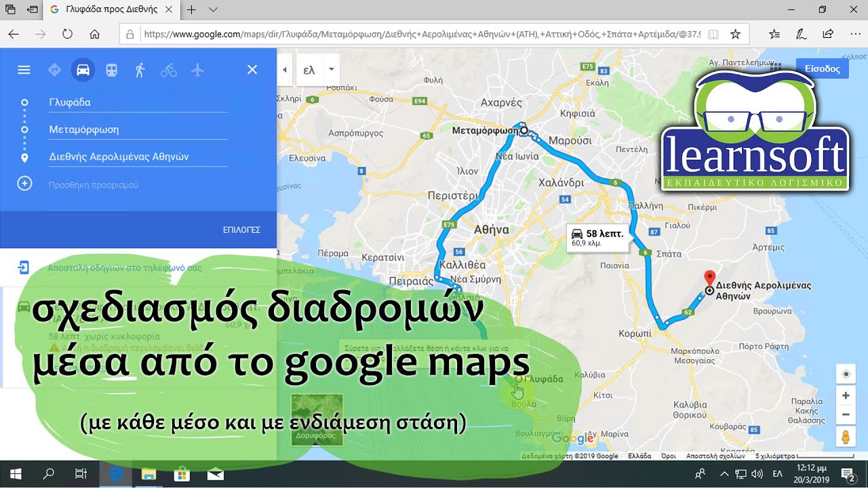Edit the Γλυφάδα starting point field
The height and width of the screenshot is (488, 868).
pos(138,102)
